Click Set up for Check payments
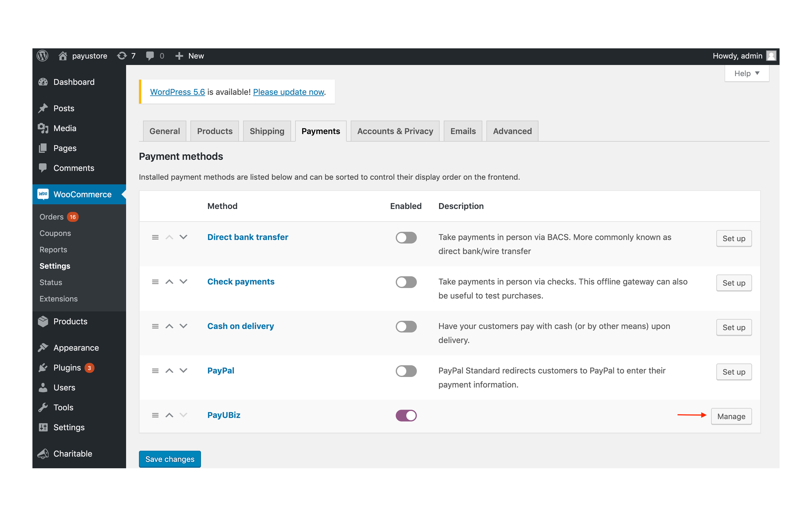Viewport: 812px width, 509px height. pyautogui.click(x=734, y=283)
